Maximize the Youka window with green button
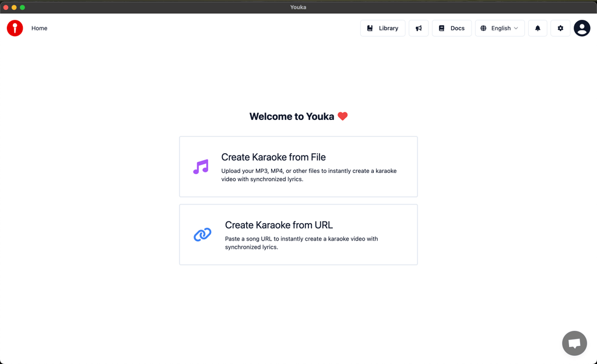Image resolution: width=597 pixels, height=364 pixels. [23, 7]
